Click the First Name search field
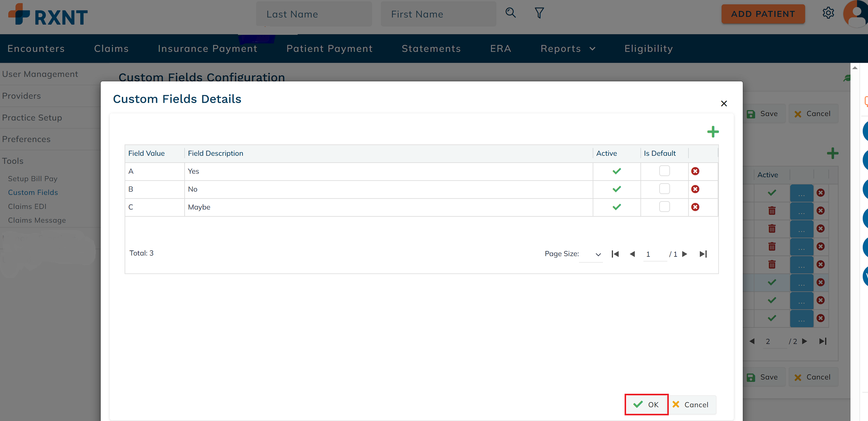Image resolution: width=868 pixels, height=421 pixels. tap(438, 14)
